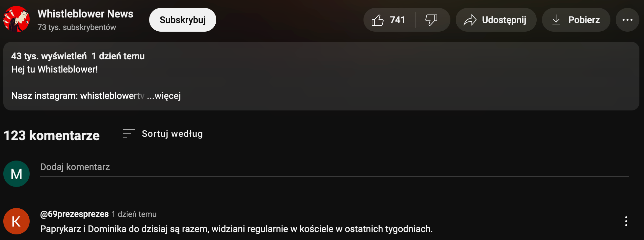Viewport: 644px width, 240px height.
Task: Click the Paprykarz i Dominika comment text
Action: pos(236,229)
